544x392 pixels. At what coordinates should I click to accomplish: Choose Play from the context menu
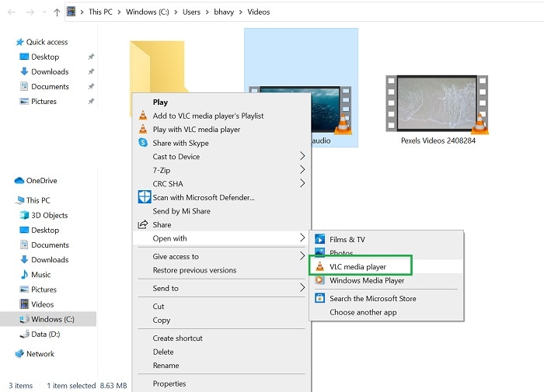221,102
